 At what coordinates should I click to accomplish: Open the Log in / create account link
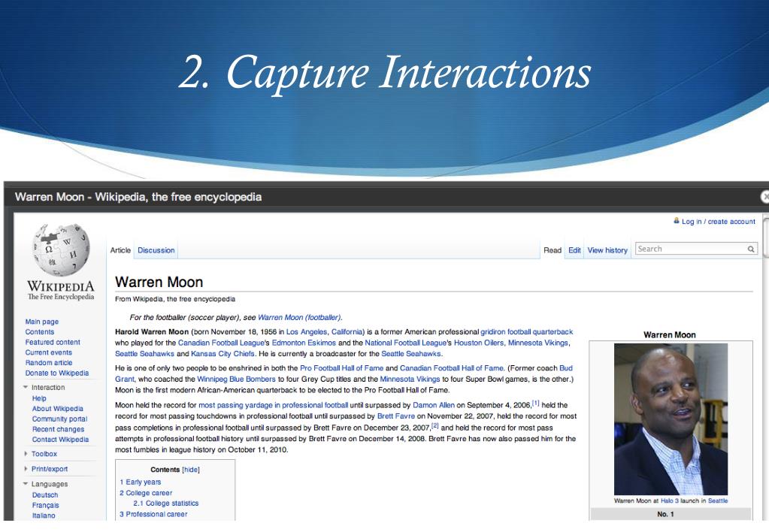click(x=718, y=222)
